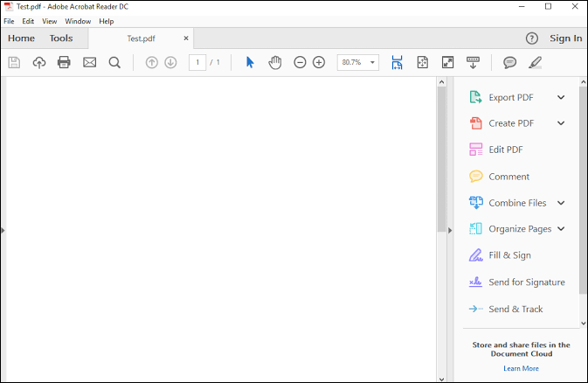588x383 pixels.
Task: Open the Find text magnifier
Action: tap(114, 62)
